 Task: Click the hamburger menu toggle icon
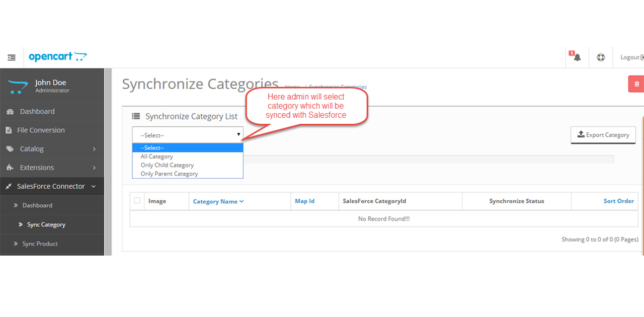(12, 58)
